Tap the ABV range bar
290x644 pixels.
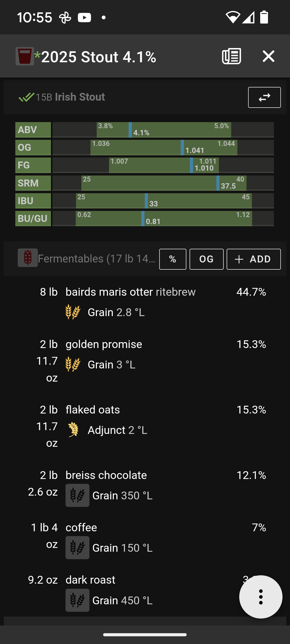pos(163,130)
